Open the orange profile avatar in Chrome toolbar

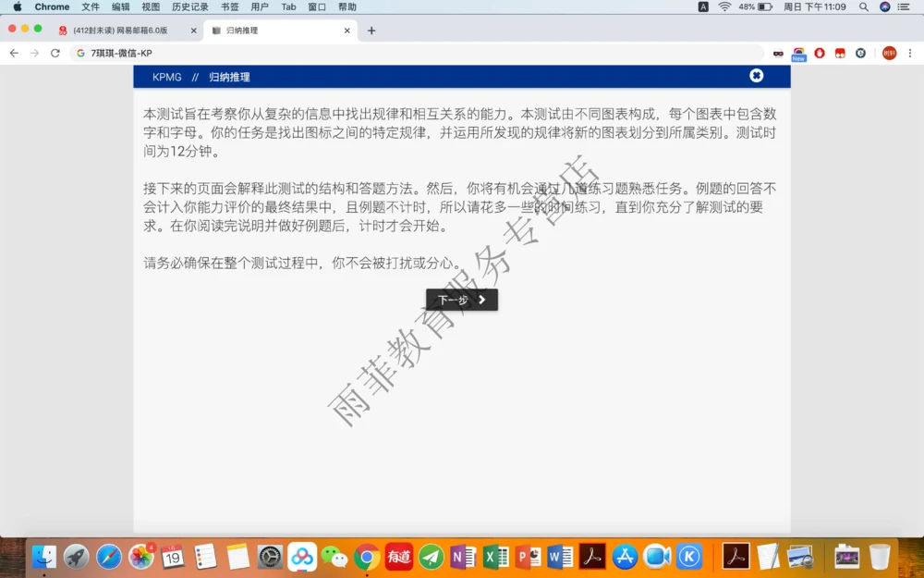pyautogui.click(x=890, y=53)
